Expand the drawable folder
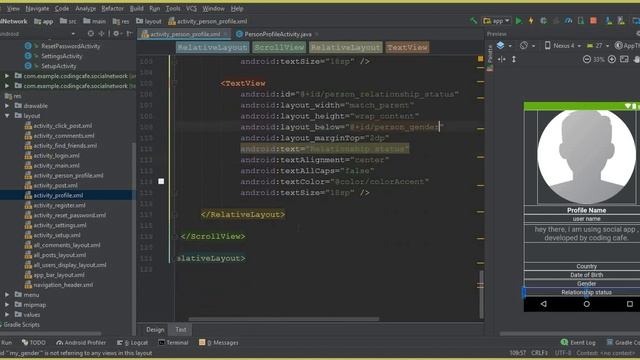This screenshot has height=360, width=640. pos(7,106)
